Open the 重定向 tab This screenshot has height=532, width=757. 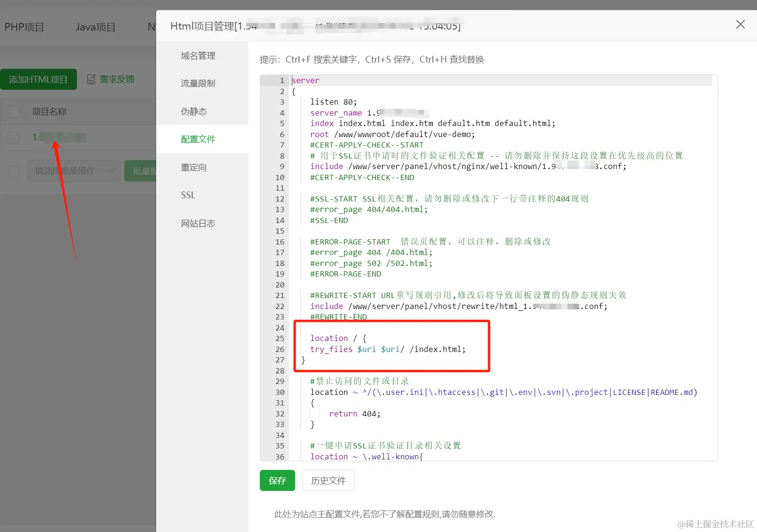(194, 167)
